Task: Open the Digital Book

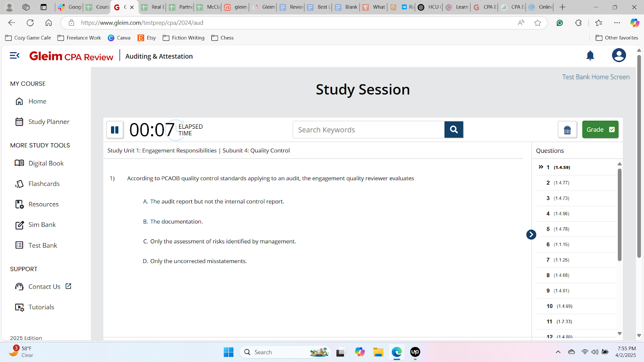Action: 46,163
